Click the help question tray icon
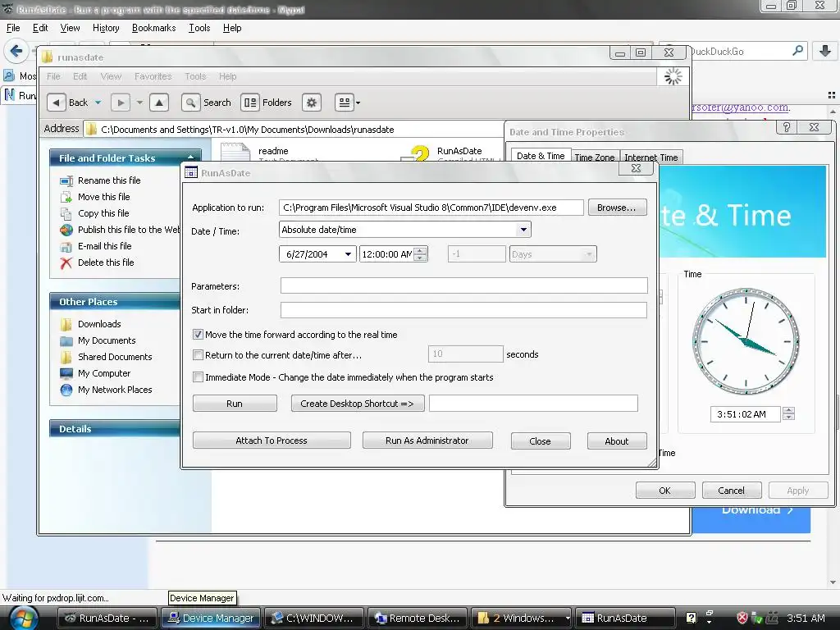 click(x=691, y=618)
